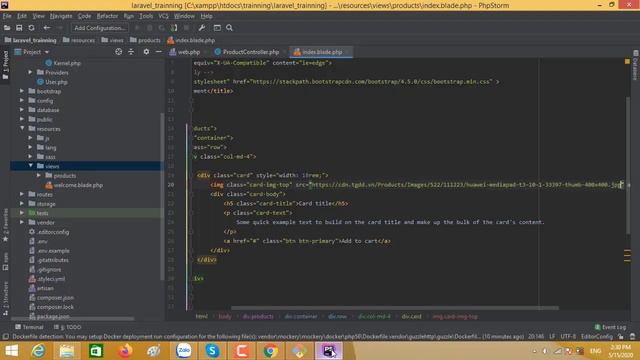Screen dimensions: 640x360
Task: Expand the bootstrap folder
Action: (x=22, y=91)
